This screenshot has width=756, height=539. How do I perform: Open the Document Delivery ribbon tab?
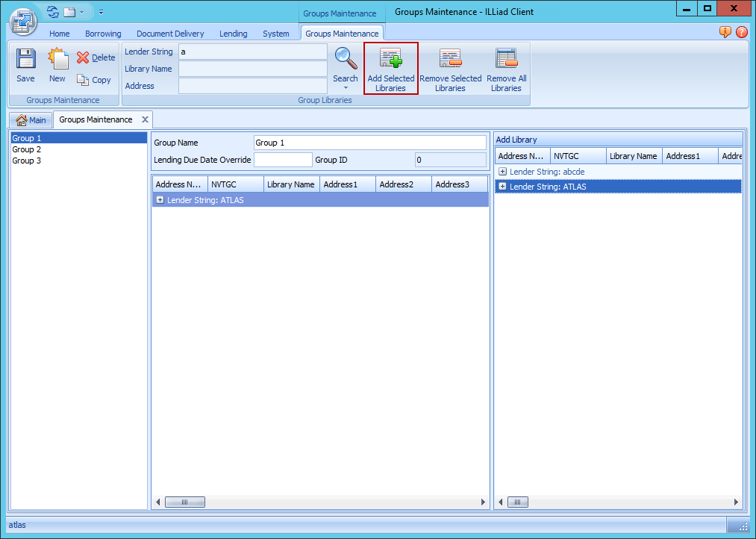coord(170,34)
